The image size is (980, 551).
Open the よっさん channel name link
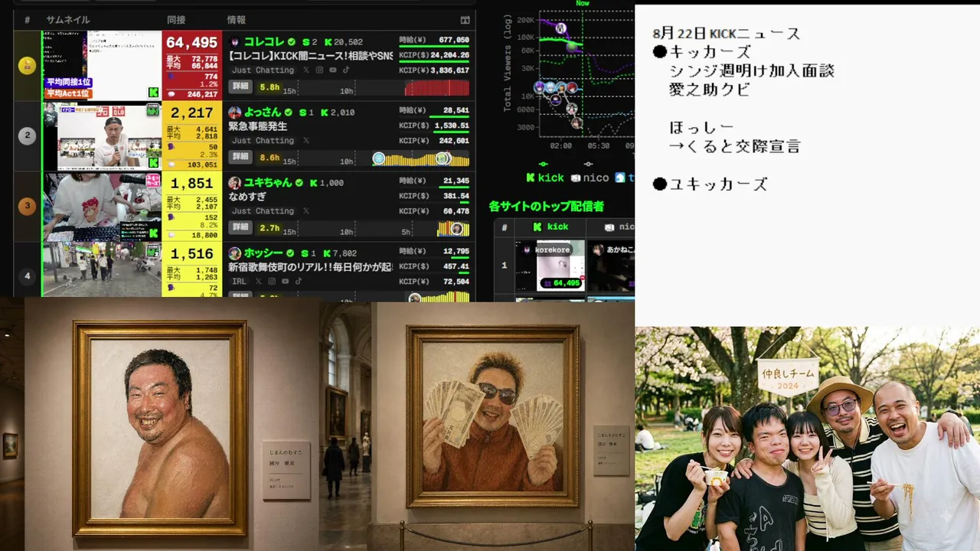tap(263, 112)
